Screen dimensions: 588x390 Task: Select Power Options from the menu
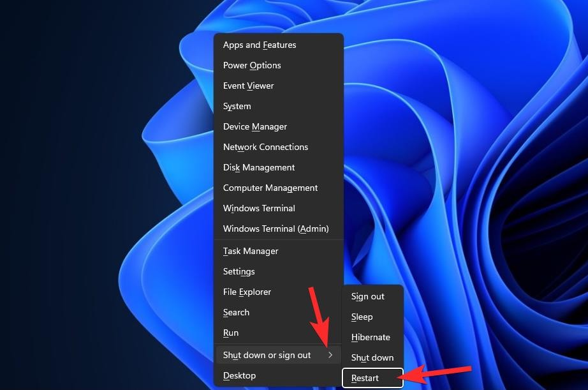[252, 66]
